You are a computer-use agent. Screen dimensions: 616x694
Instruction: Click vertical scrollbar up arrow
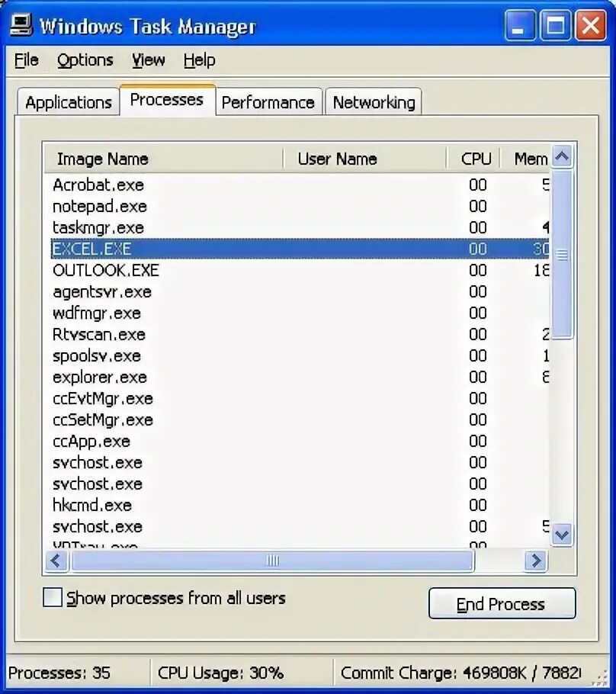(563, 156)
